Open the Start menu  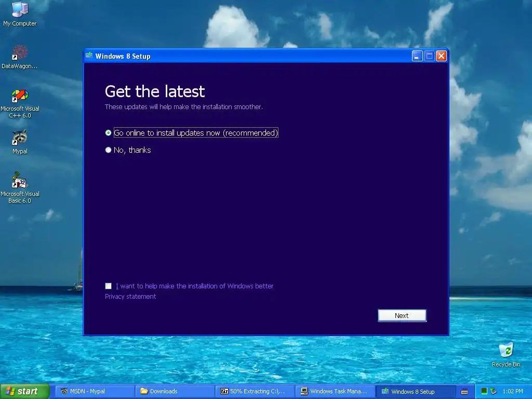click(x=24, y=391)
